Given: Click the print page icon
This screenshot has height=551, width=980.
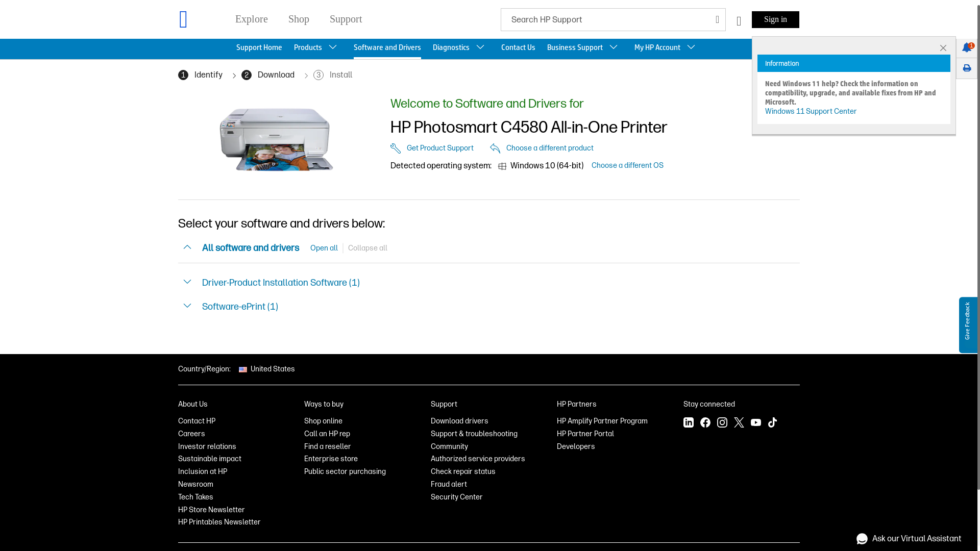Looking at the screenshot, I should (x=967, y=68).
